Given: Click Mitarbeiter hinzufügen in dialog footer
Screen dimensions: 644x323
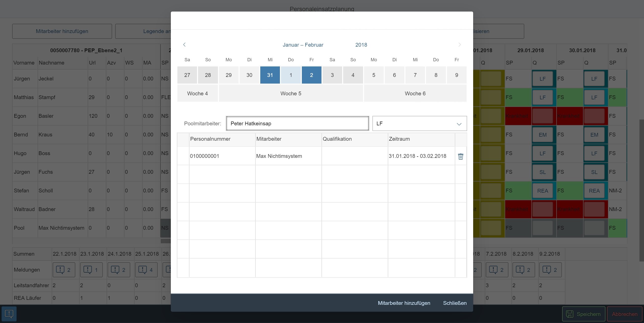Looking at the screenshot, I should pyautogui.click(x=404, y=303).
